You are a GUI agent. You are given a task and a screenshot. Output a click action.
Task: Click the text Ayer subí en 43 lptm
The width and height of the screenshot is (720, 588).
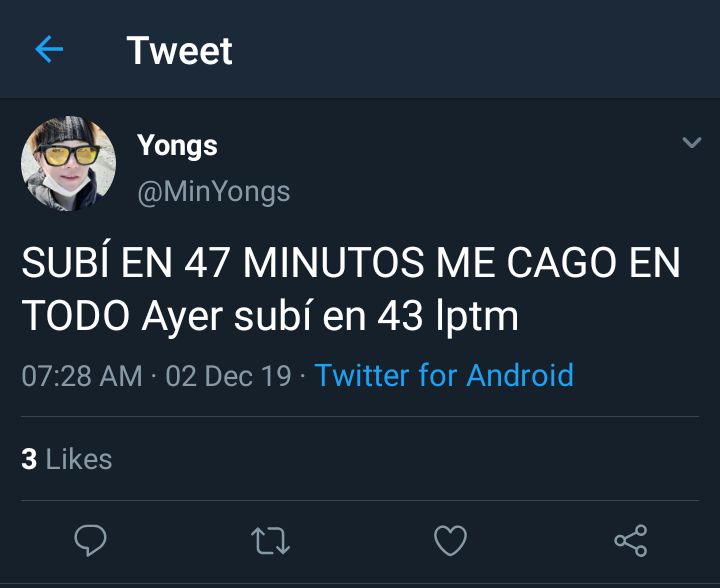point(330,317)
